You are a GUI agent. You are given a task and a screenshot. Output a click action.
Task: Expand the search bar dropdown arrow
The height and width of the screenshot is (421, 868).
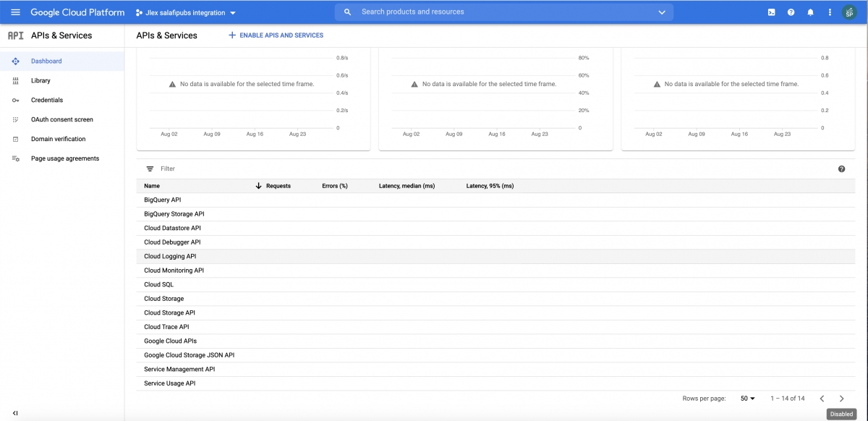click(x=661, y=12)
